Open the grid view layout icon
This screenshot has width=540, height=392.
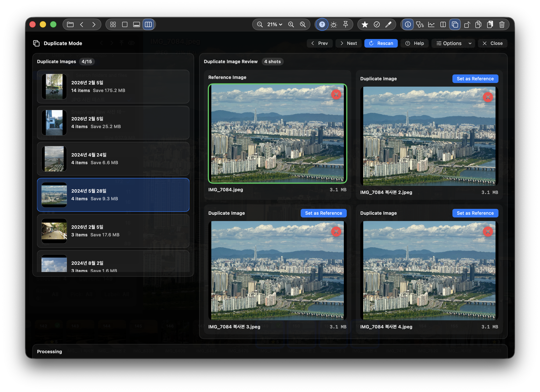113,24
